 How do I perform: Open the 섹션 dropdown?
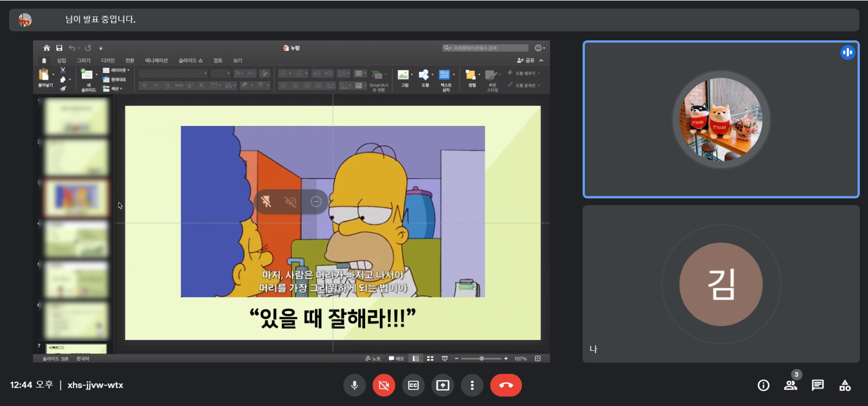click(x=112, y=89)
